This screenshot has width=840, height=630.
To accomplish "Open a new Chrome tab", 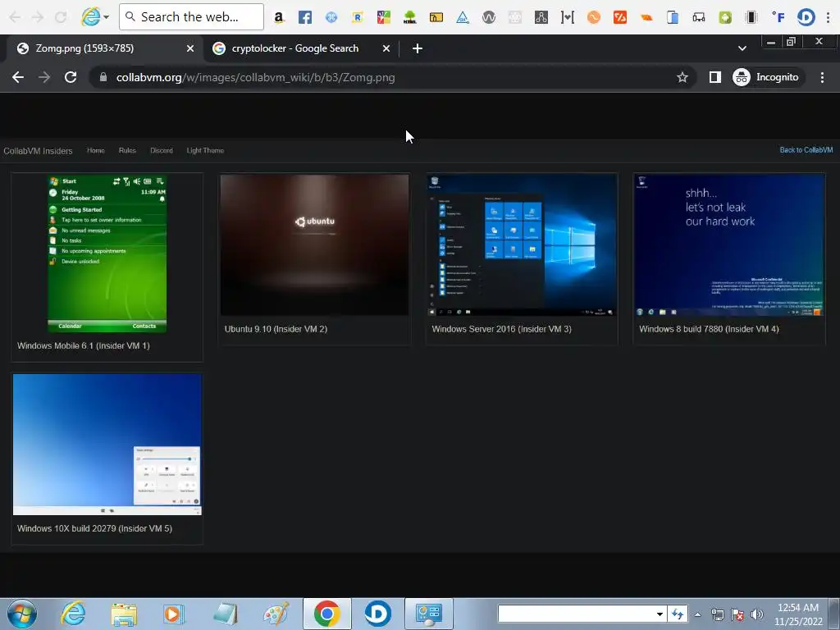I will click(418, 48).
